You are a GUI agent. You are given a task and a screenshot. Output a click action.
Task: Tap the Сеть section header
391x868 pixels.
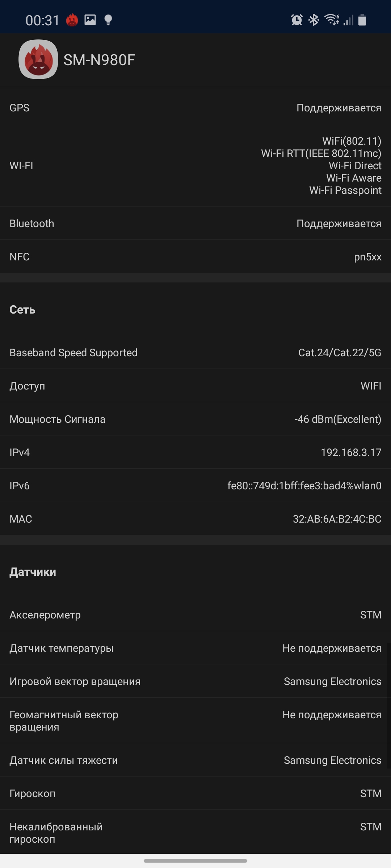tap(22, 310)
